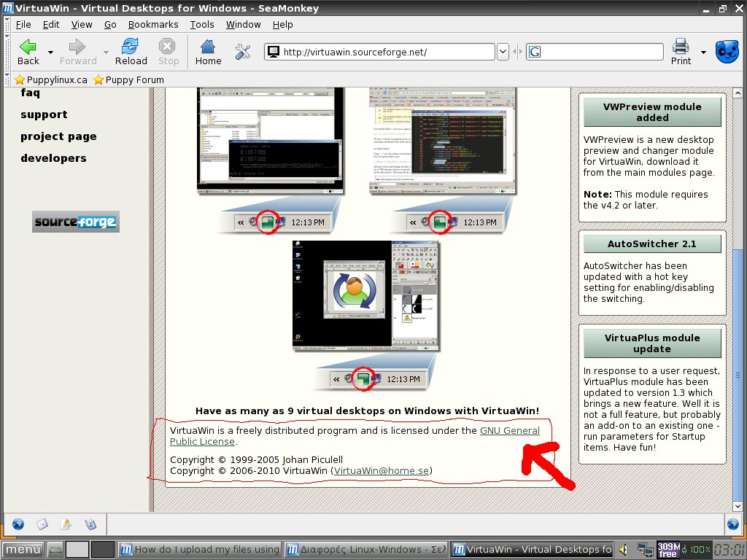This screenshot has width=747, height=560.
Task: Click VWPreview module added heading
Action: (x=652, y=112)
